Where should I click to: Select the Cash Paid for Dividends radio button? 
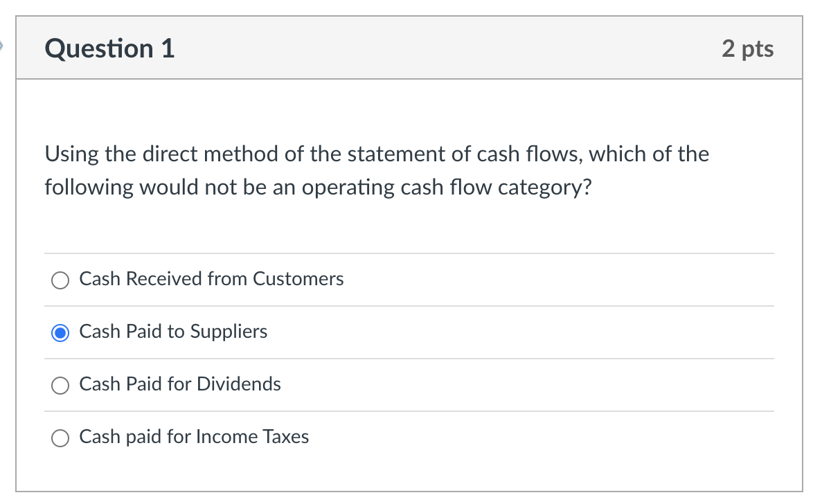[x=60, y=386]
